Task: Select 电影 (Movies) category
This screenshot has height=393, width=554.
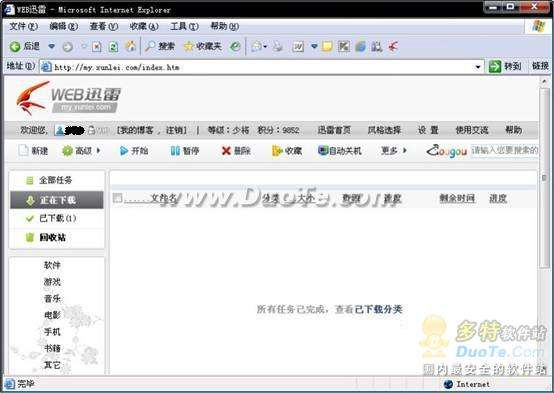Action: [52, 315]
